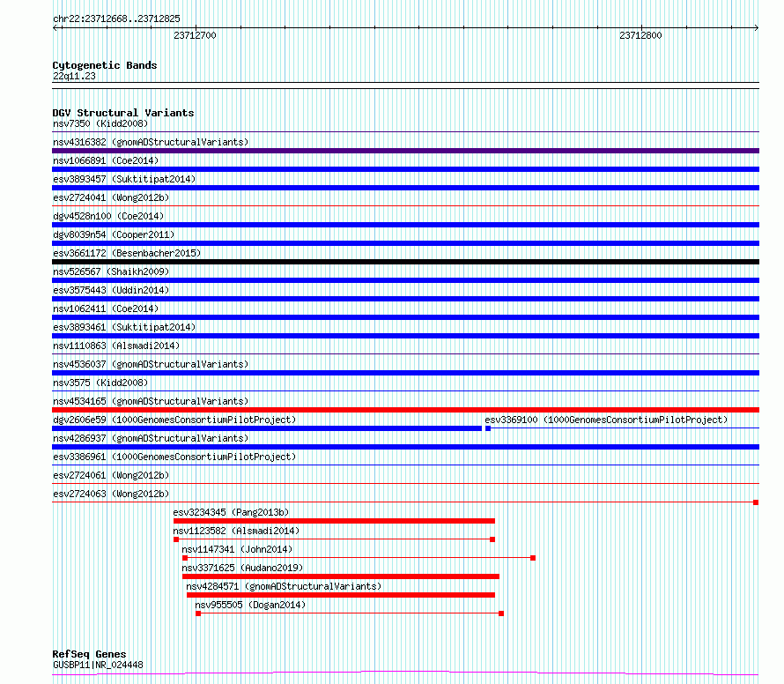Click the red nsv4534165 variant bar
This screenshot has height=684, width=784.
(405, 410)
